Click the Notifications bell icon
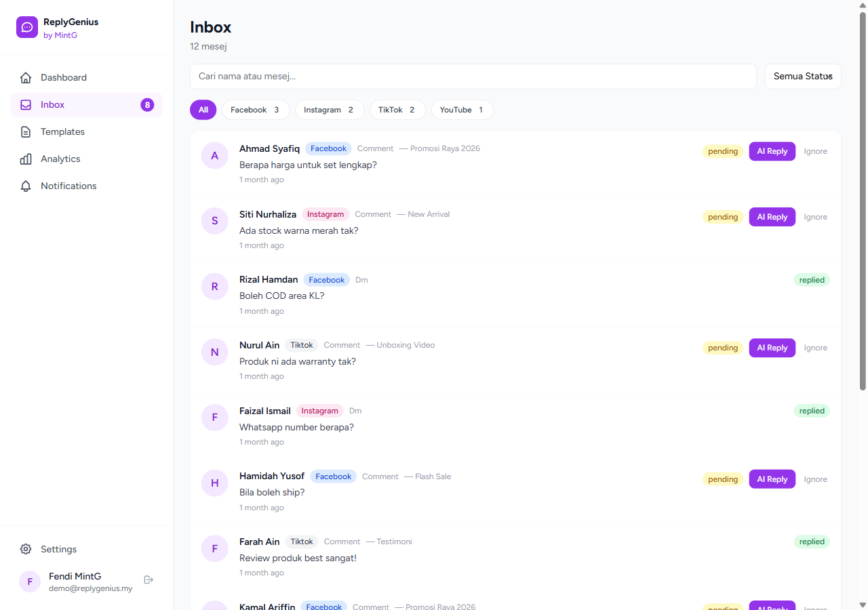 click(26, 186)
